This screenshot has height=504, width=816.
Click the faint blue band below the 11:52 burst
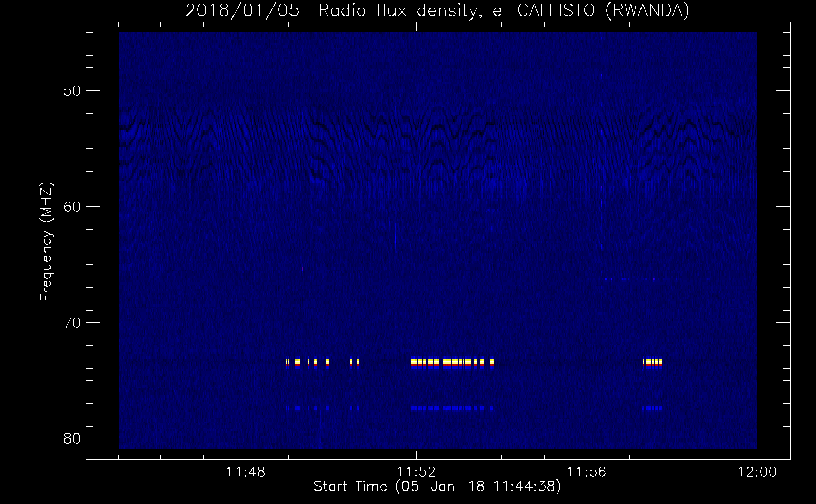coord(452,408)
